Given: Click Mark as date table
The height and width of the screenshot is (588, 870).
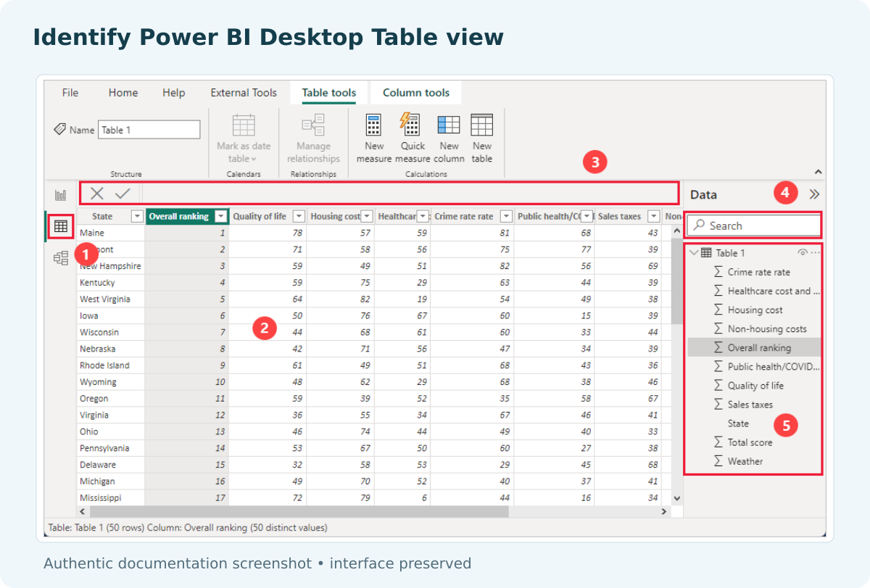Looking at the screenshot, I should (244, 138).
